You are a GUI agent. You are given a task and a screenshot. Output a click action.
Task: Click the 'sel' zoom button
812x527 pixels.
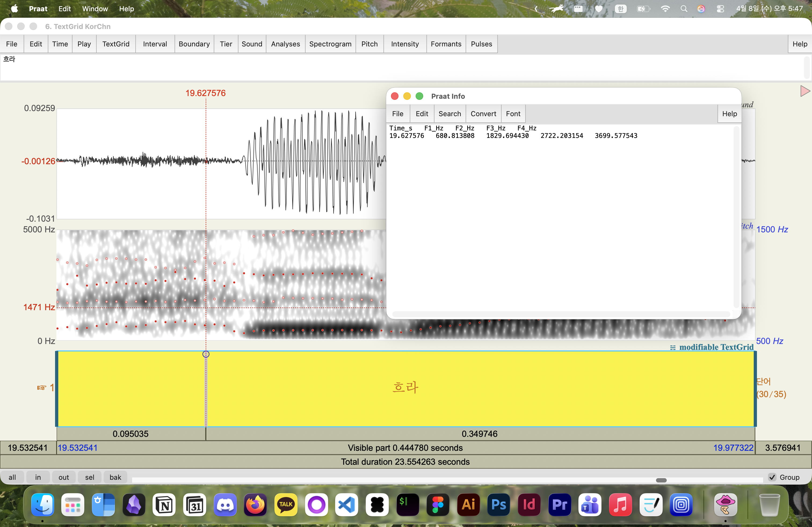[89, 477]
